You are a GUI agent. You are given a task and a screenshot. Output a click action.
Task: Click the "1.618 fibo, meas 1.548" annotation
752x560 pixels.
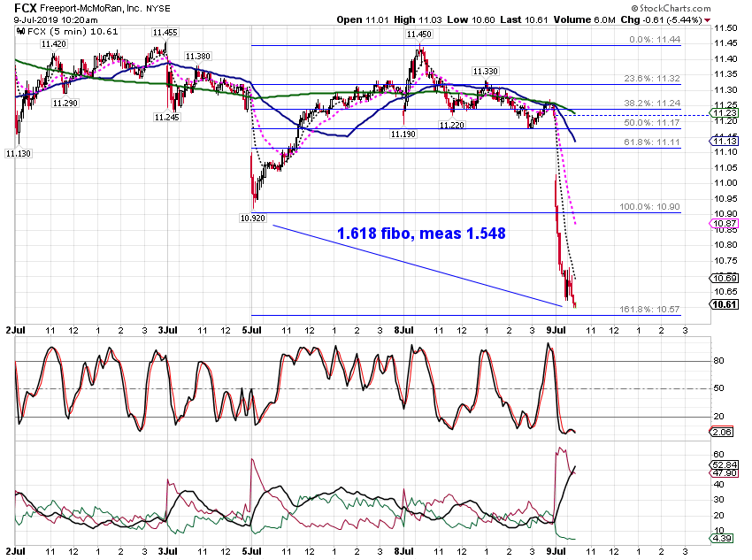[421, 234]
